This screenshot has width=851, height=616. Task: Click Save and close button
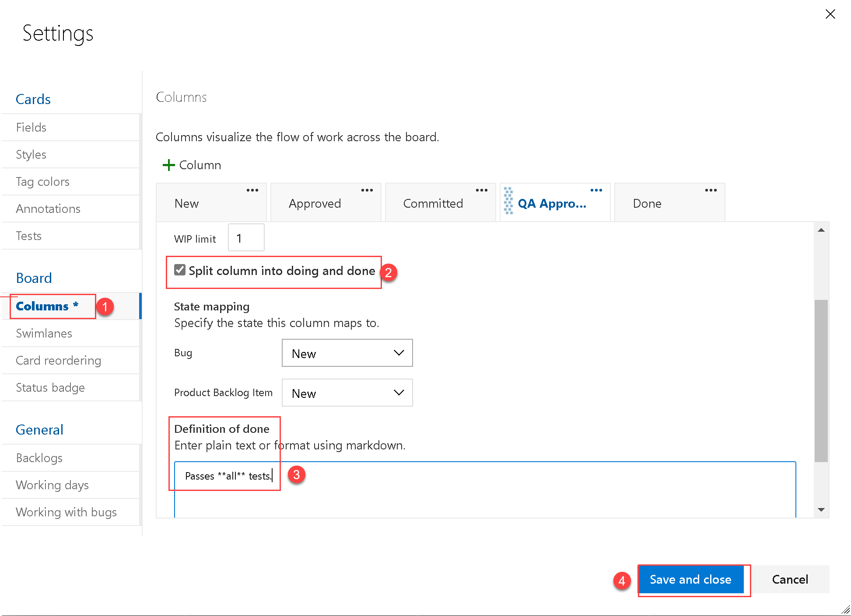tap(690, 579)
